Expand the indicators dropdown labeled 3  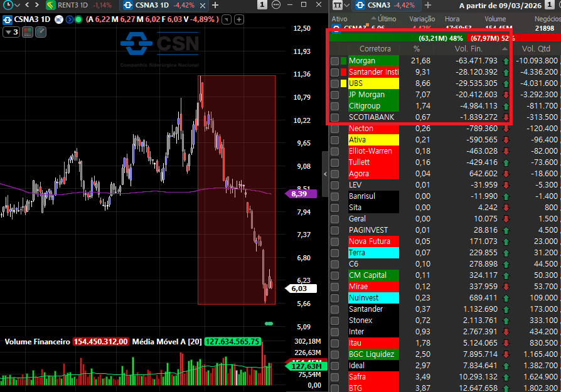(x=11, y=32)
